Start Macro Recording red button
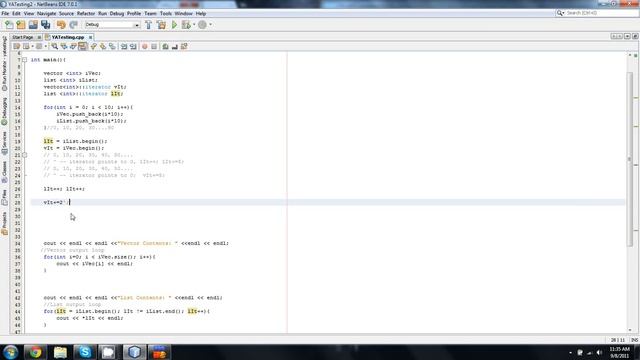Screen dimensions: 640x360 point(144,47)
